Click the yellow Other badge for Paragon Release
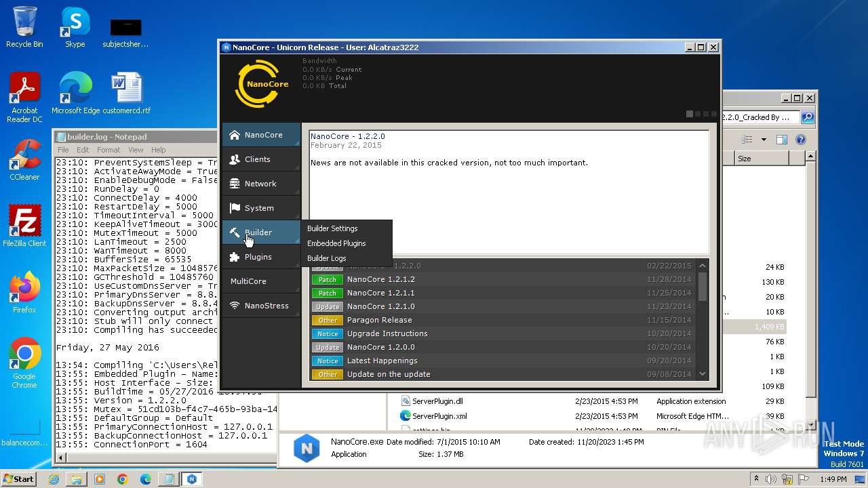Viewport: 868px width, 488px height. [x=328, y=320]
